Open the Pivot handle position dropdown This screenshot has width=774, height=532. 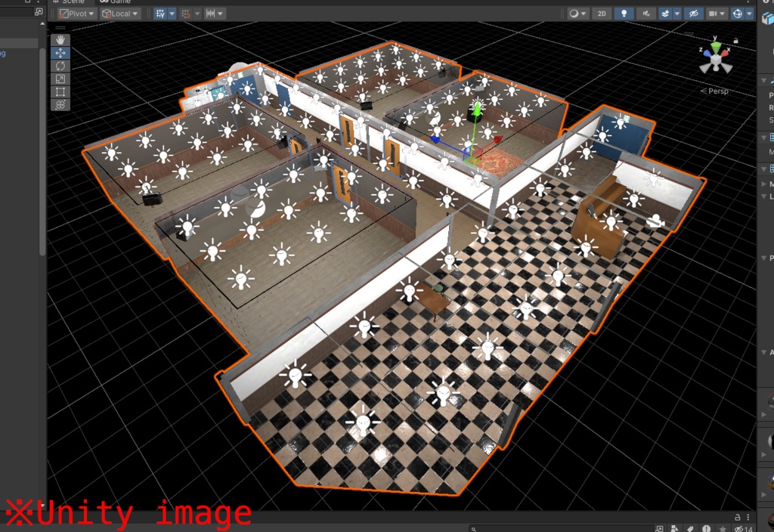[x=76, y=14]
